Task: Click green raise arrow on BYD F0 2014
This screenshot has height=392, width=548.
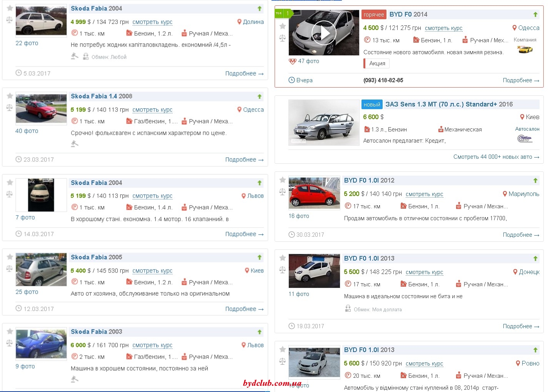Action: coord(535,15)
